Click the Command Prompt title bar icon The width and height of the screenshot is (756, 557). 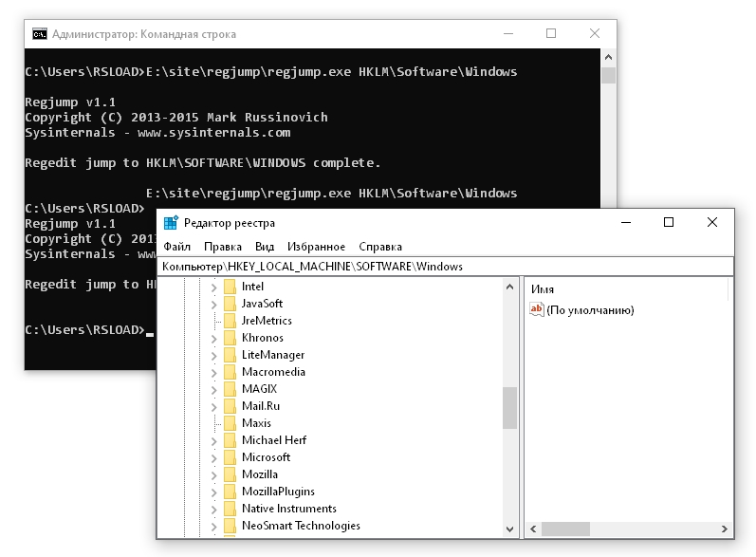(40, 34)
